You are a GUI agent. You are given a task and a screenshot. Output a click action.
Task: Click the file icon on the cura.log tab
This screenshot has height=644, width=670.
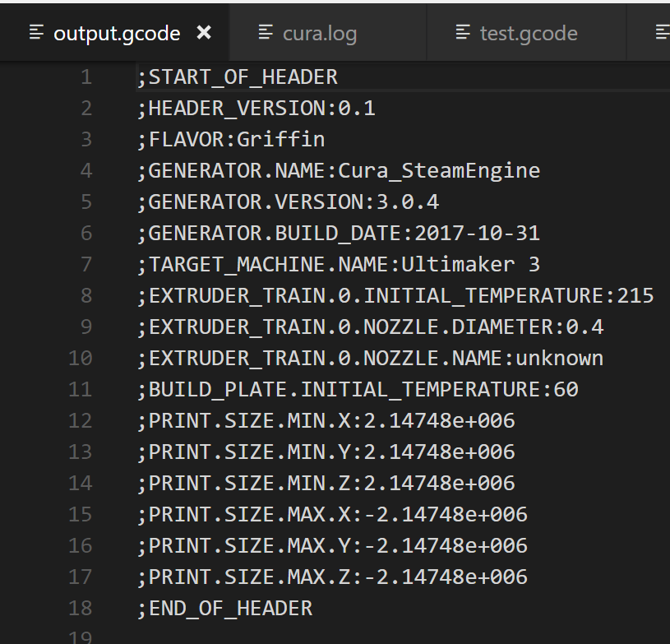tap(265, 33)
